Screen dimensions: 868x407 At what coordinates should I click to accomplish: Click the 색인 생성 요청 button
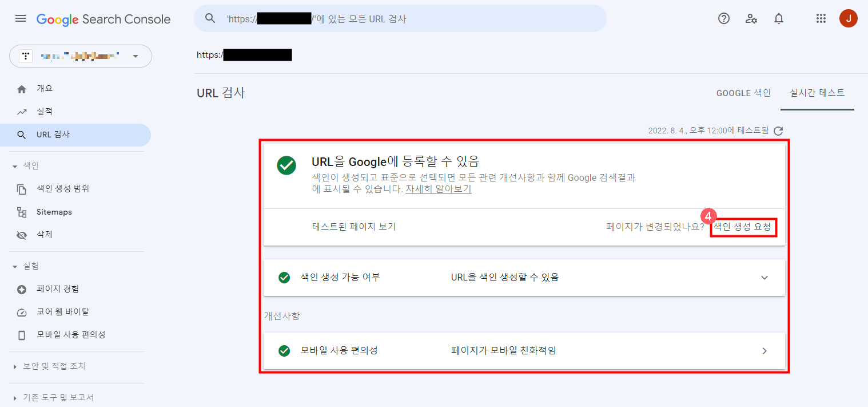[743, 227]
